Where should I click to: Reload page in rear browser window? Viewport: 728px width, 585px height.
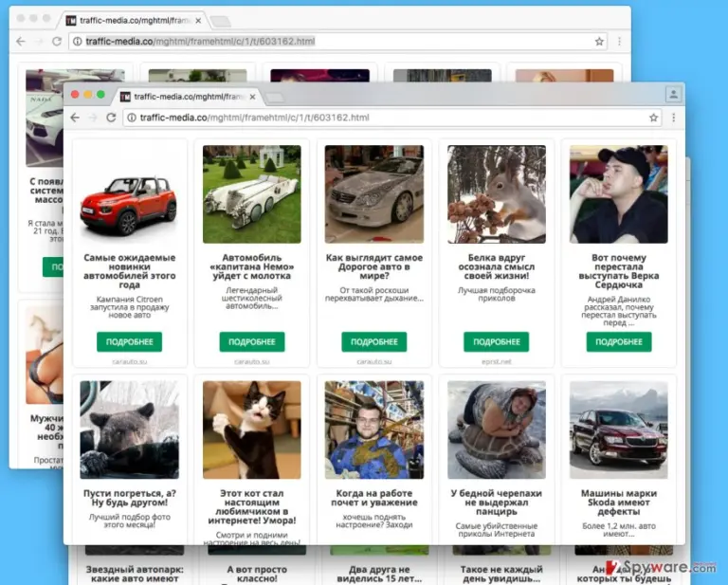pyautogui.click(x=57, y=42)
